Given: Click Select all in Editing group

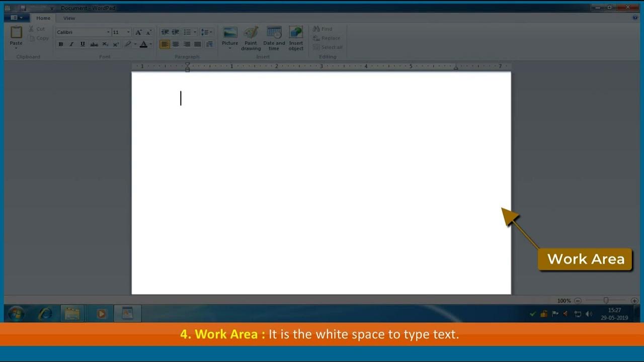Looking at the screenshot, I should [x=328, y=47].
